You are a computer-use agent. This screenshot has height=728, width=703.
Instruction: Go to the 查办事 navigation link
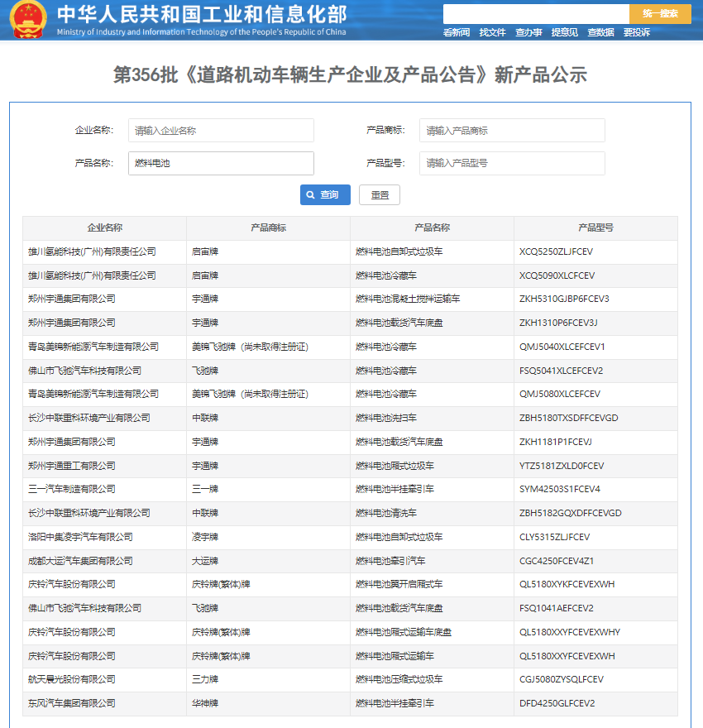[528, 32]
